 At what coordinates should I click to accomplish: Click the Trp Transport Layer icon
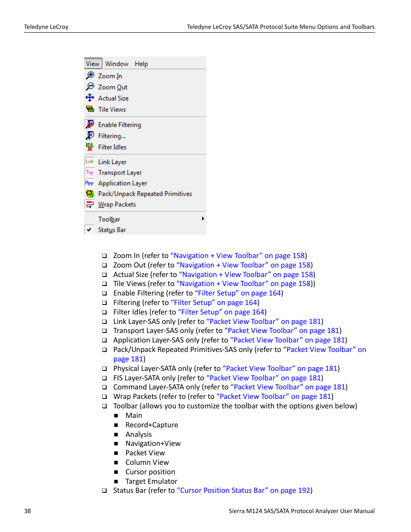point(90,172)
